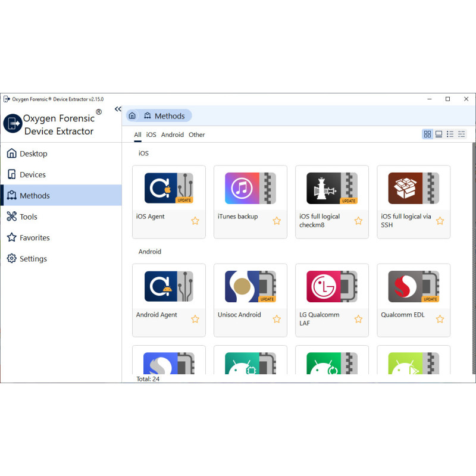Click the teal Android chip method icon in bottom row

[x=250, y=363]
